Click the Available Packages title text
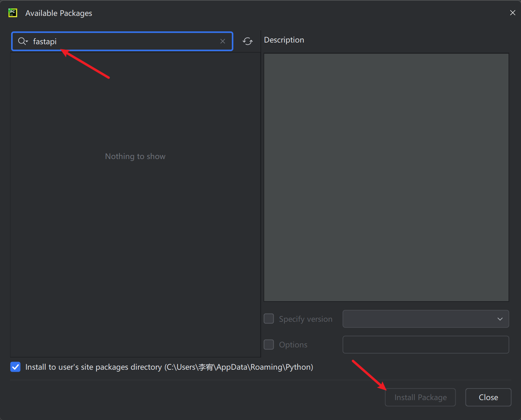 pyautogui.click(x=59, y=13)
